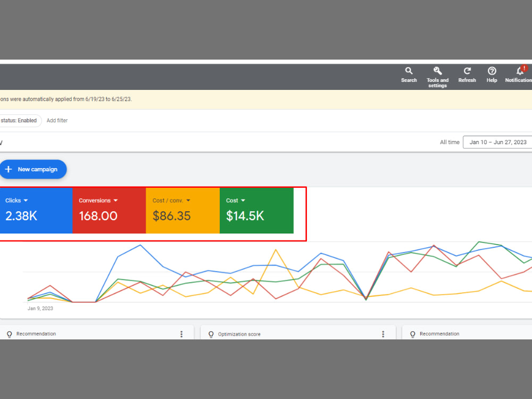The height and width of the screenshot is (399, 532).
Task: Click lightbulb icon on Optimization score card
Action: tap(211, 334)
